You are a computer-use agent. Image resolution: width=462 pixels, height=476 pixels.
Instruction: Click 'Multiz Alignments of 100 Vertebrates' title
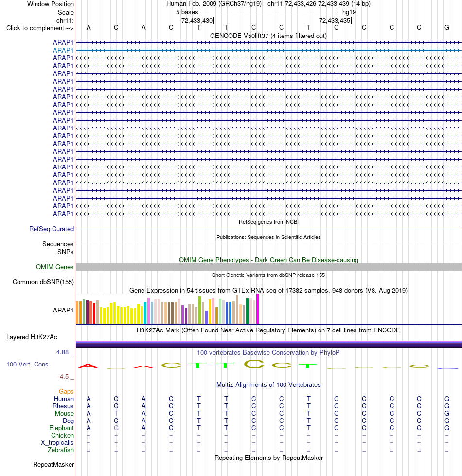coord(268,384)
